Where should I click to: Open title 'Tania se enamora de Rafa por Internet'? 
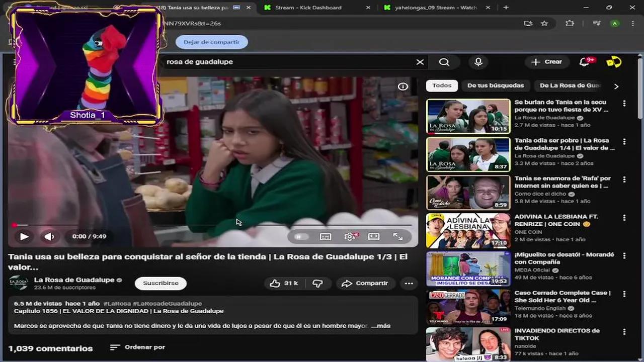(x=562, y=182)
